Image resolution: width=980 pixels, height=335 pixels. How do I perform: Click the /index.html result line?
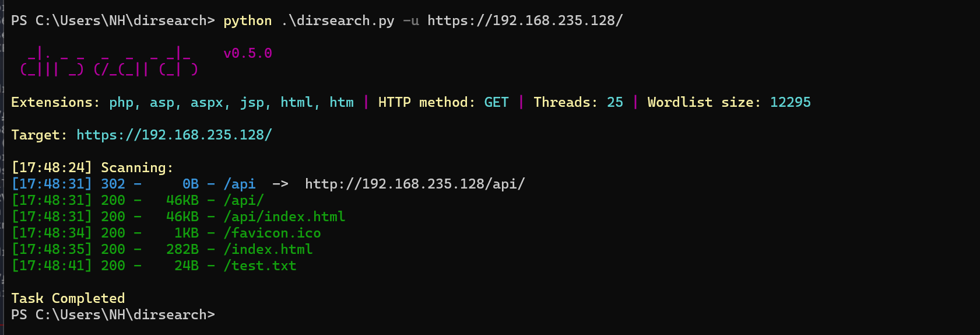(x=162, y=249)
